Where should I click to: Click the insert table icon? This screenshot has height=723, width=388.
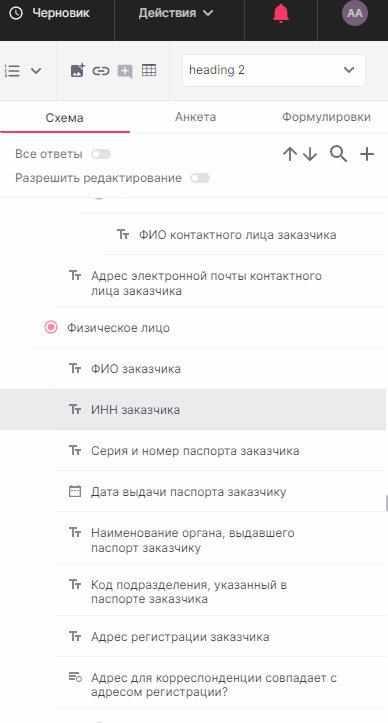[149, 70]
